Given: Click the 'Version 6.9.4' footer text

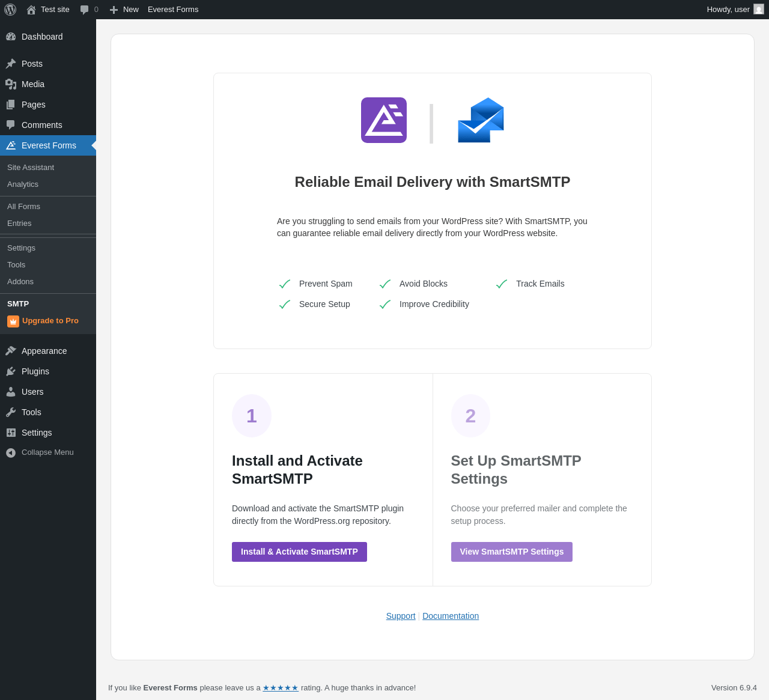Looking at the screenshot, I should 734,688.
